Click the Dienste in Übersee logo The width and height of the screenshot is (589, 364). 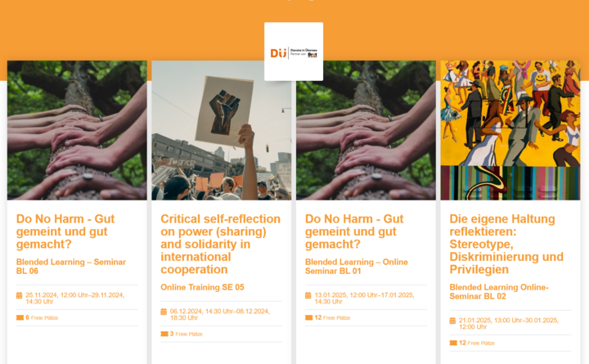[294, 52]
